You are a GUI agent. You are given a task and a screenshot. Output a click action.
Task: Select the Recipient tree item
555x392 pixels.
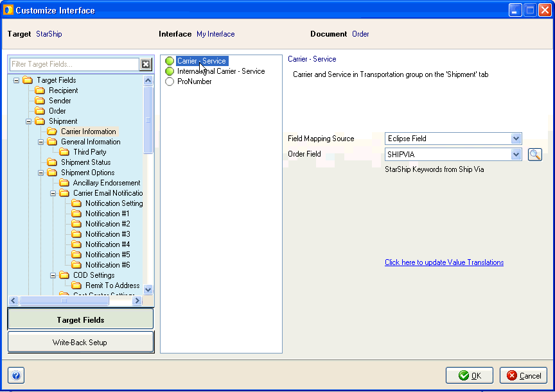(x=64, y=90)
